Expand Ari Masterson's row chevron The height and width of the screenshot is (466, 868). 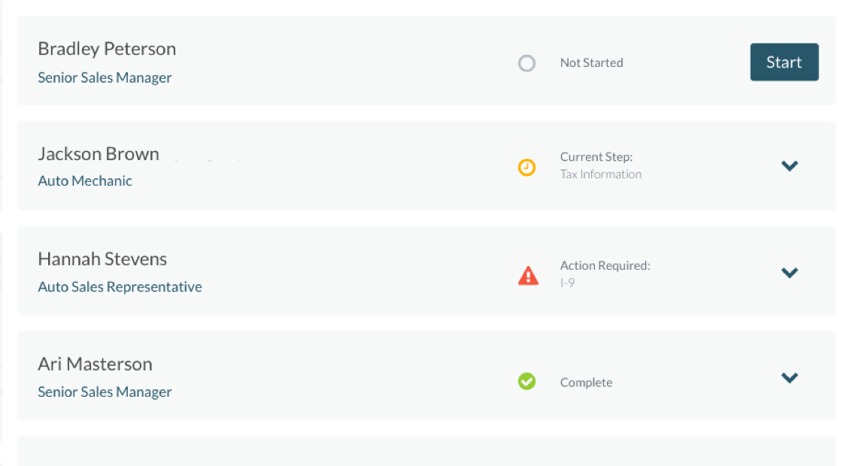coord(789,378)
